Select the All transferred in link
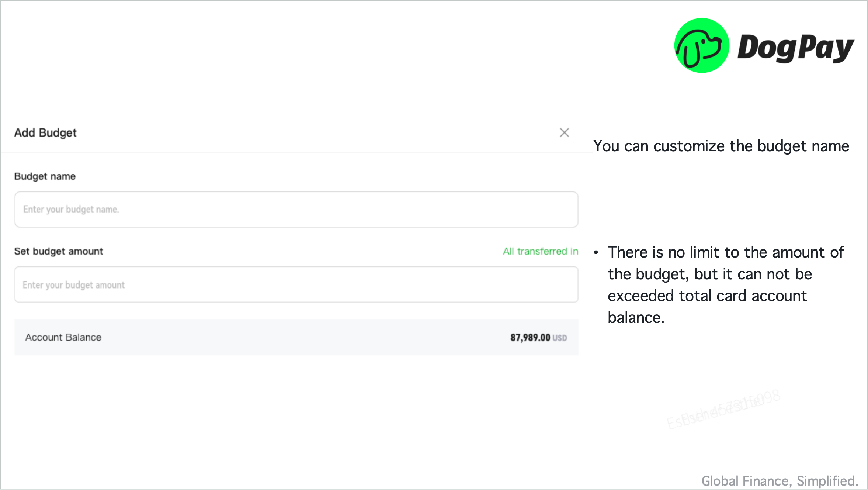 [540, 251]
